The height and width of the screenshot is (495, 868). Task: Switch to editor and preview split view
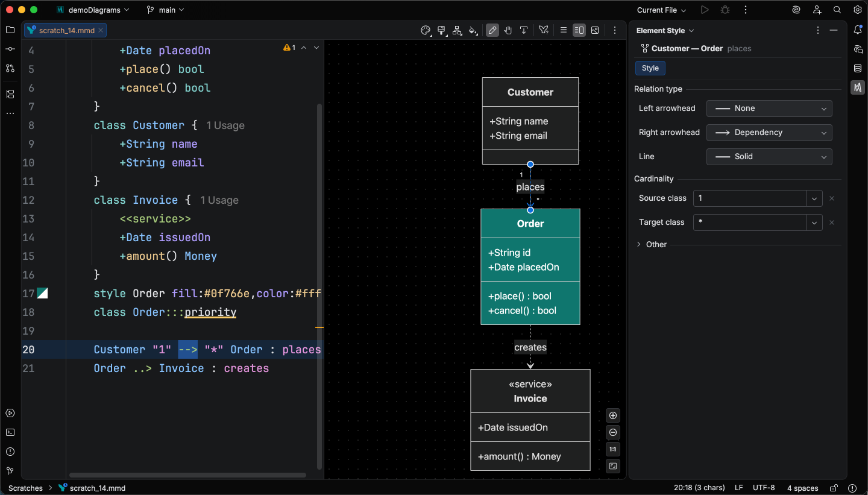pos(579,30)
